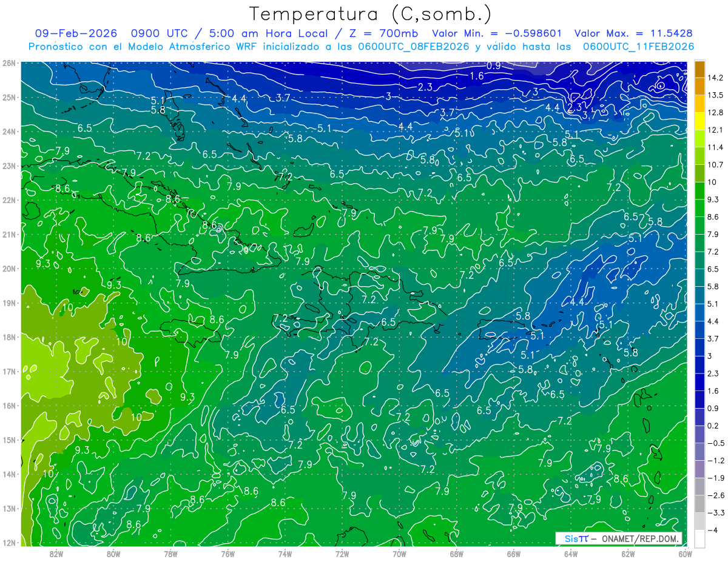The height and width of the screenshot is (562, 728).
Task: Click the title 'Temperatura (C,somb.)'
Action: pos(370,14)
